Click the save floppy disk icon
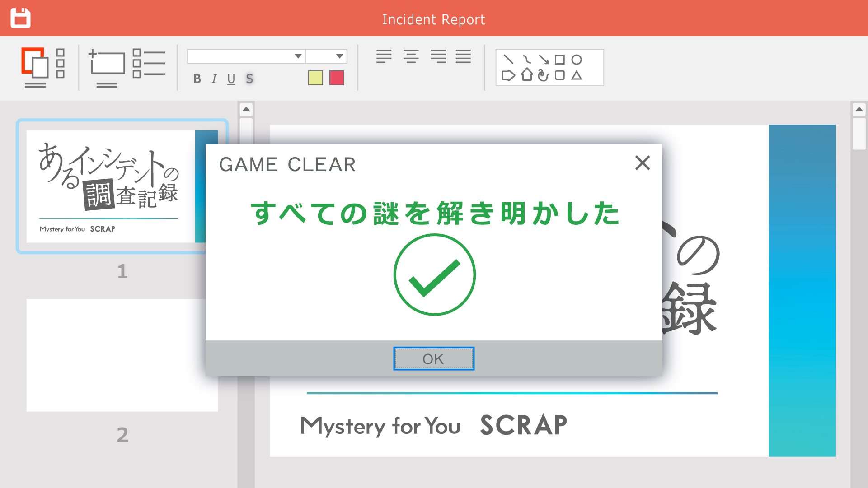The width and height of the screenshot is (868, 488). tap(20, 18)
